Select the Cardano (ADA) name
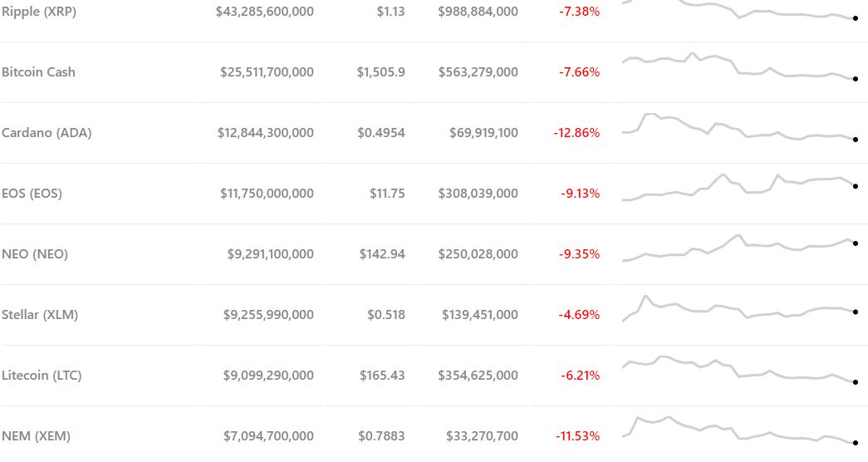Image resolution: width=868 pixels, height=462 pixels. [x=47, y=133]
